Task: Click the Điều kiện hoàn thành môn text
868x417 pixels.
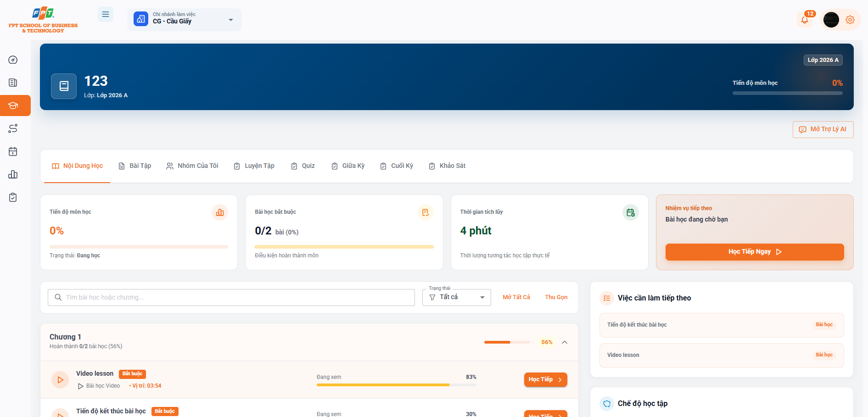Action: (286, 256)
